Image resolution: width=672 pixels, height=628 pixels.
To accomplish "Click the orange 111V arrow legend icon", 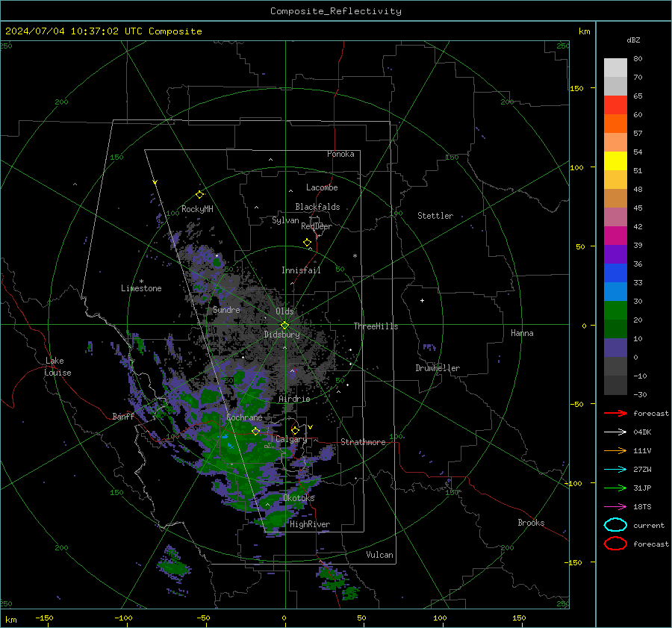I will point(615,450).
